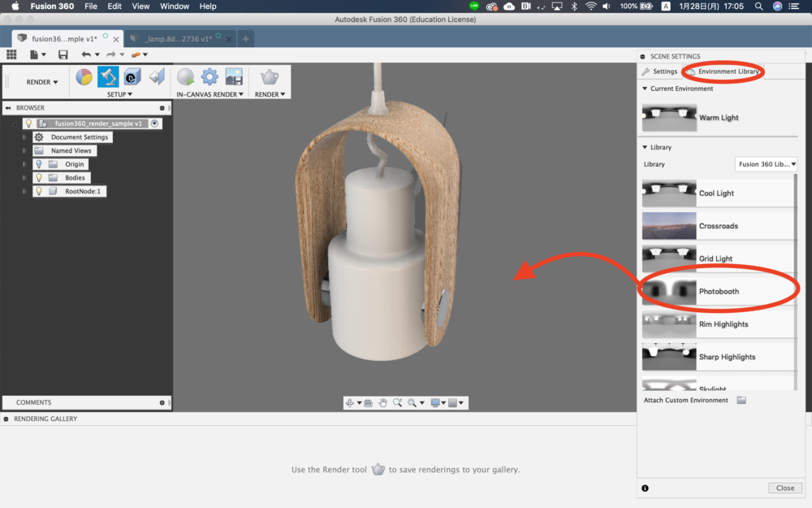Click the Close button in Scene Settings
This screenshot has width=812, height=508.
pos(784,488)
